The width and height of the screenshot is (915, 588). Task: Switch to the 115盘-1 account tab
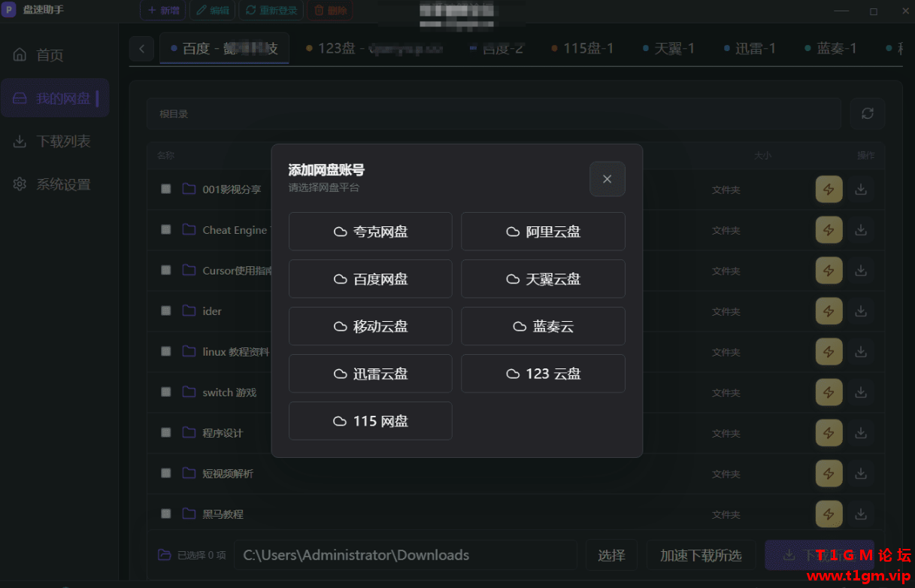pos(583,48)
